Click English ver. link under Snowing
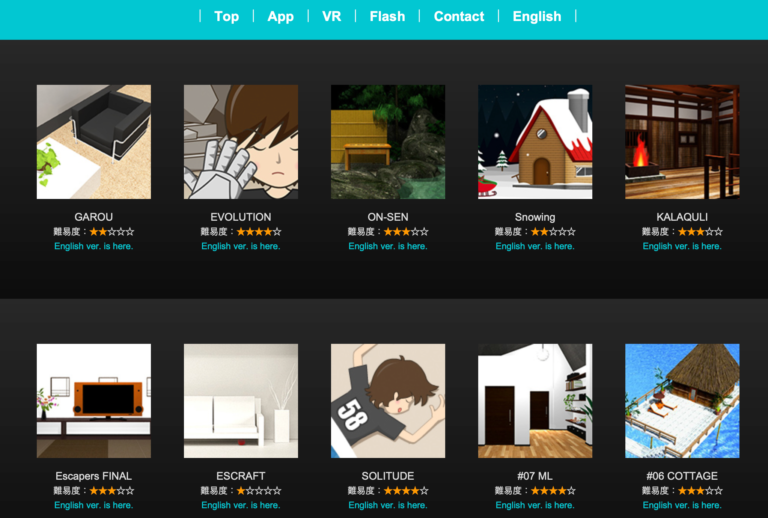The width and height of the screenshot is (768, 518). pos(535,246)
